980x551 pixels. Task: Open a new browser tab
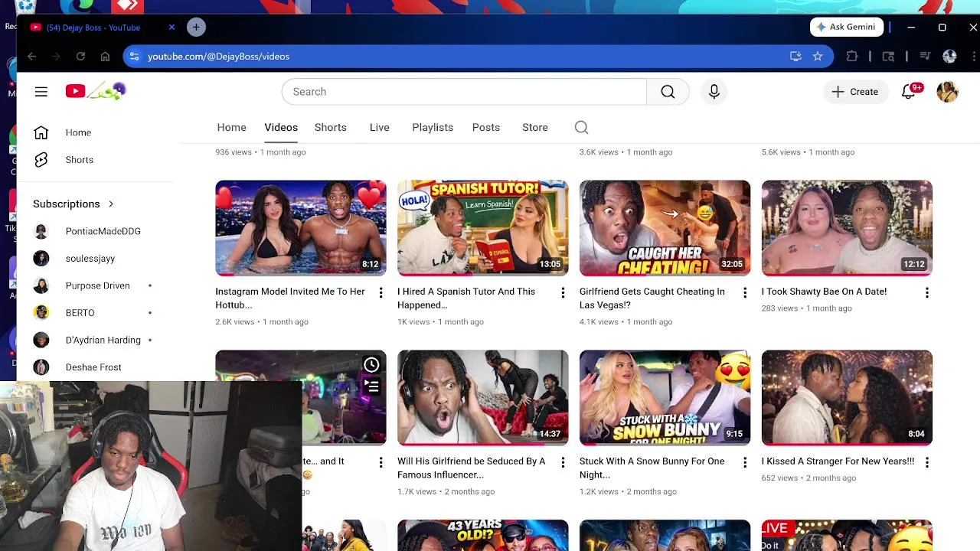(x=196, y=28)
